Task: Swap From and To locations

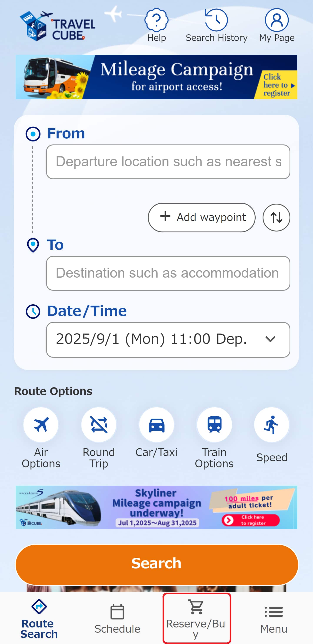Action: pos(276,217)
